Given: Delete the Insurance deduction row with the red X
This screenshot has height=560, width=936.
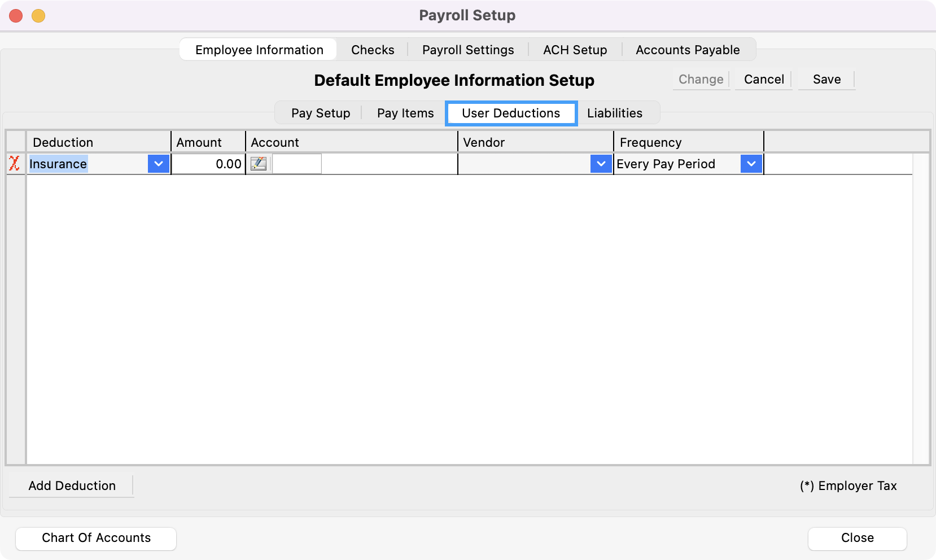Looking at the screenshot, I should 15,164.
